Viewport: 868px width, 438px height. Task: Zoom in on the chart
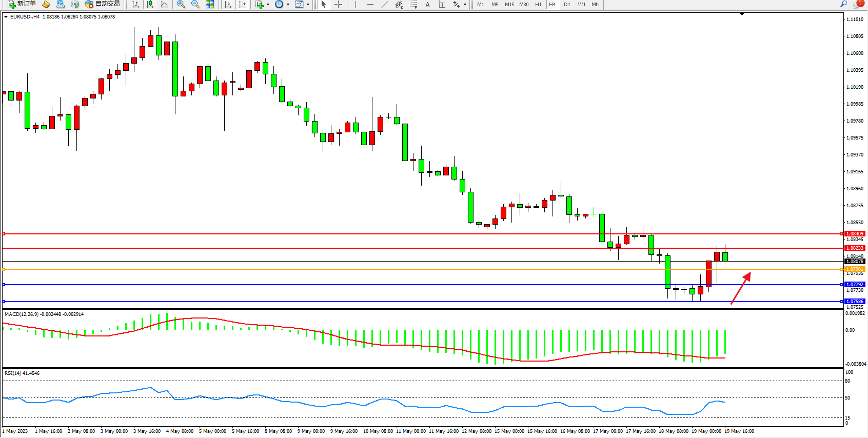181,4
